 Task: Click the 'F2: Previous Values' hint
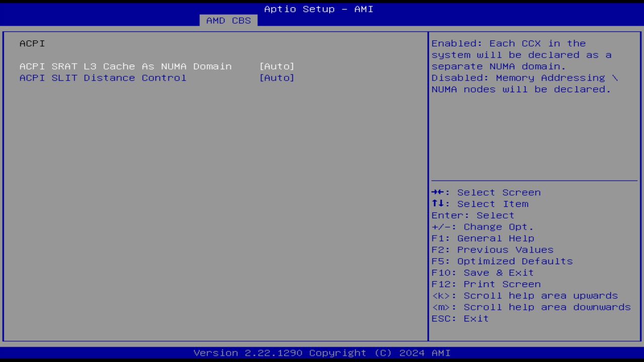(493, 250)
